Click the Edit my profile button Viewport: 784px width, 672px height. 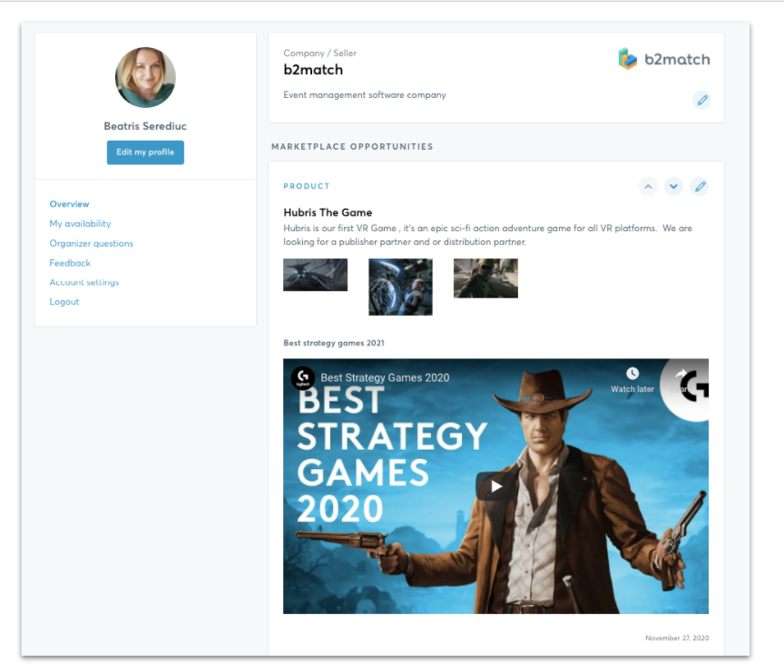click(145, 152)
